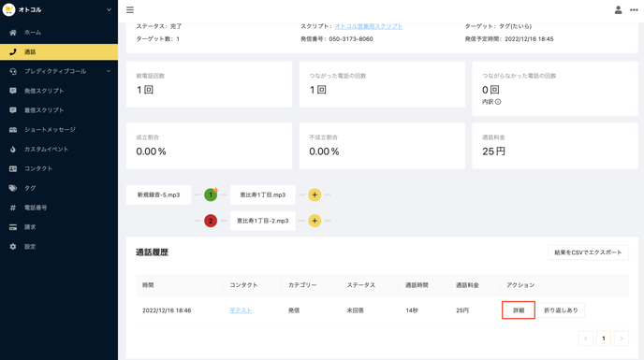Screen dimensions: 644x360
Task: Expand the Otocall account dropdown chevron
Action: point(109,10)
